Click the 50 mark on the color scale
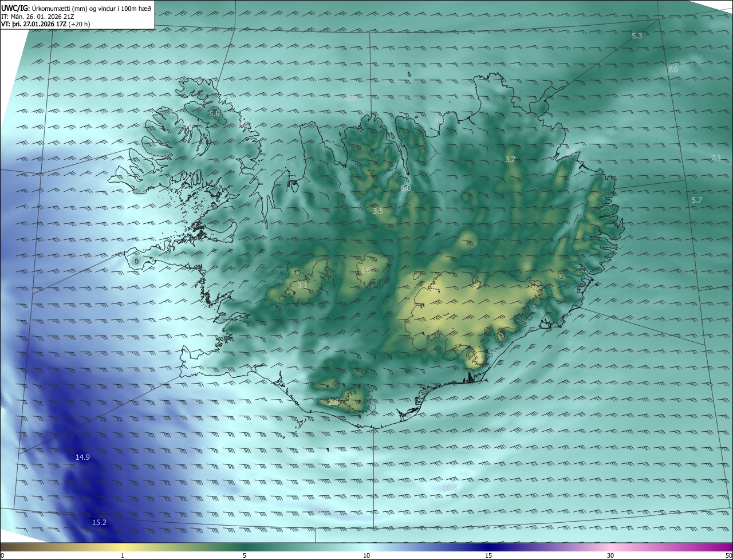The height and width of the screenshot is (560, 733). coord(728,555)
